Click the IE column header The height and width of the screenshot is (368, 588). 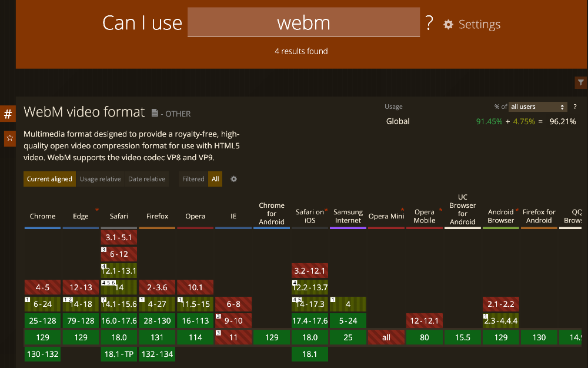[x=233, y=216]
